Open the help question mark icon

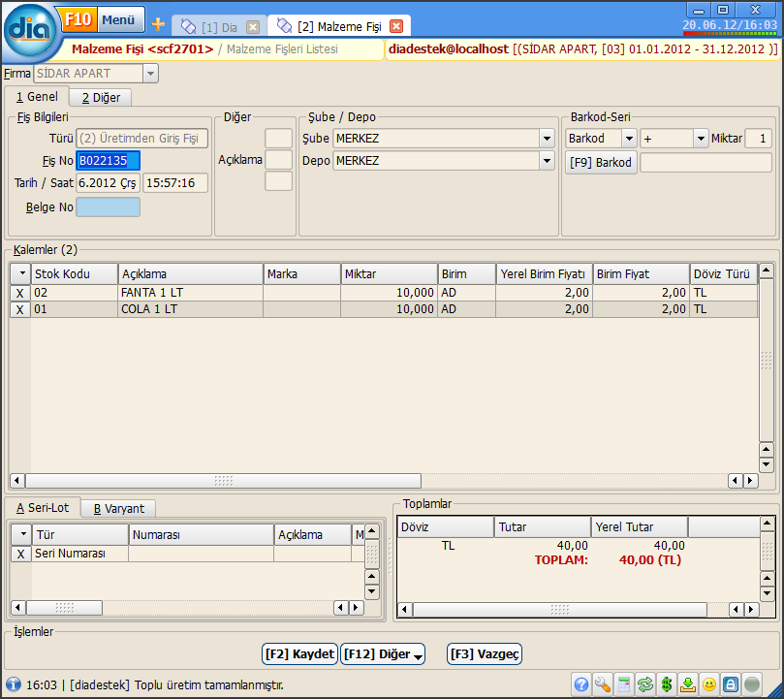point(581,684)
